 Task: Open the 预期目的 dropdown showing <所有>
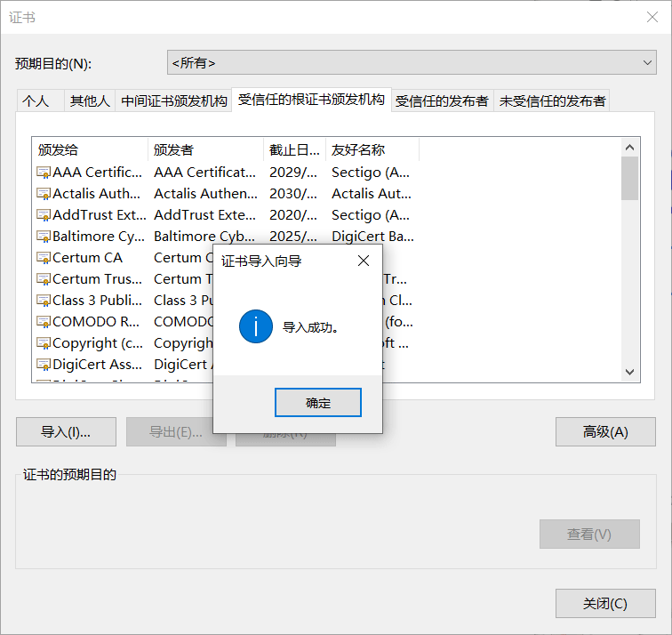tap(412, 62)
